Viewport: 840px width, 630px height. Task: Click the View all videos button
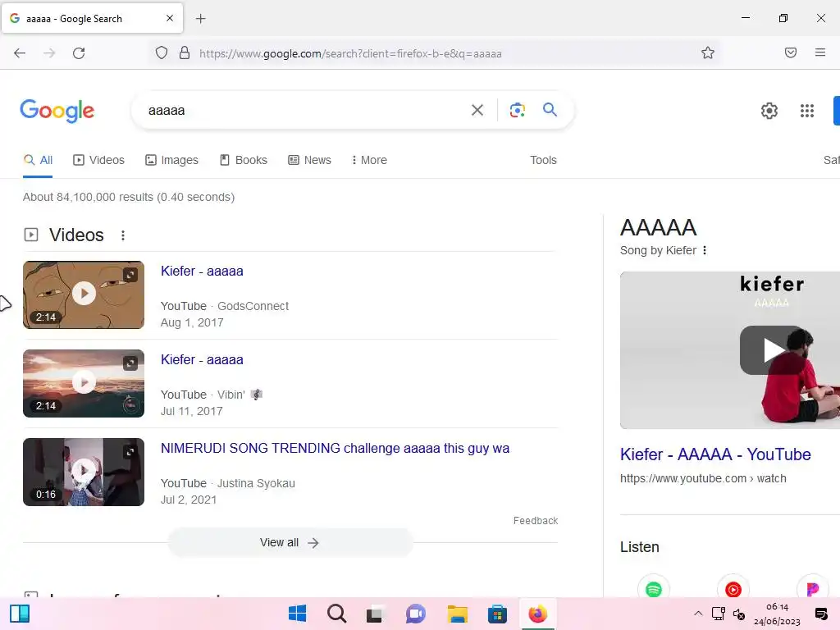point(290,543)
